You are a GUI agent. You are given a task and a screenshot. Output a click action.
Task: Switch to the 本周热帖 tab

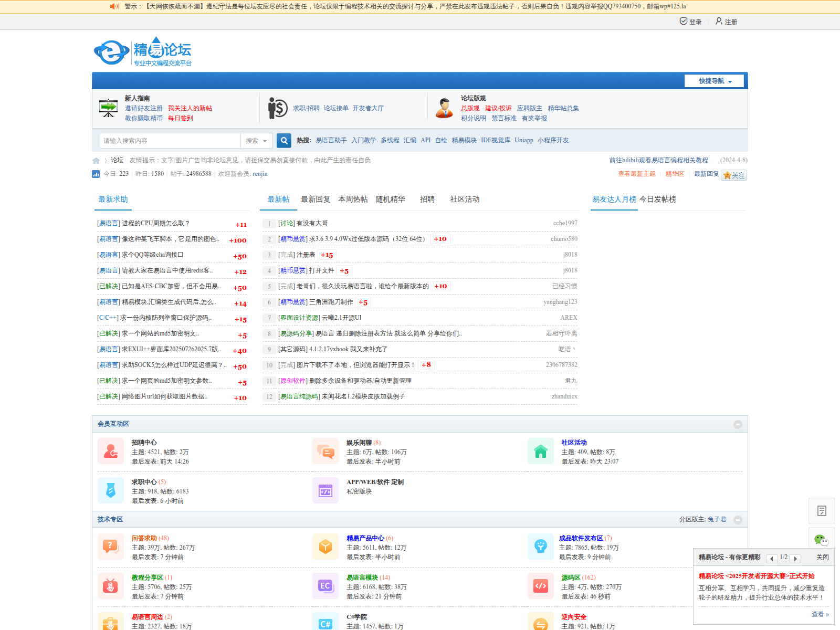(353, 199)
